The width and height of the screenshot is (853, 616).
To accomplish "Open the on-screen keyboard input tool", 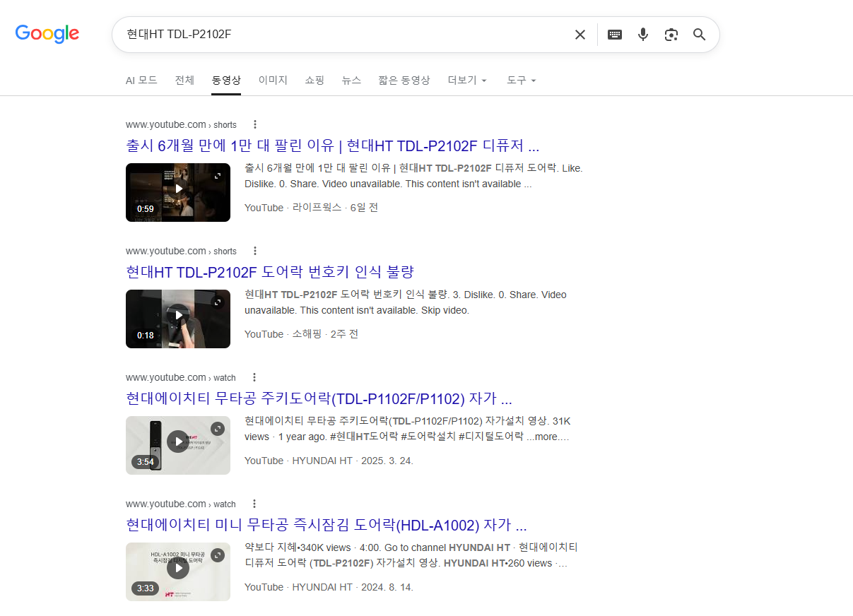I will pos(615,35).
